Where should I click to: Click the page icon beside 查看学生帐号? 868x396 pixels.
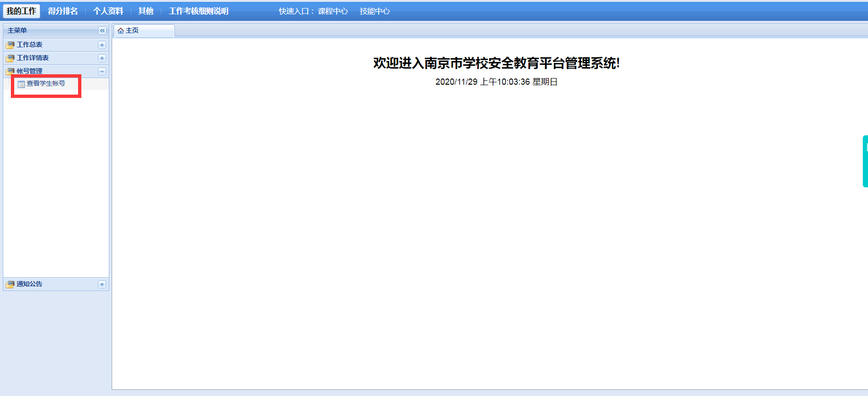21,84
